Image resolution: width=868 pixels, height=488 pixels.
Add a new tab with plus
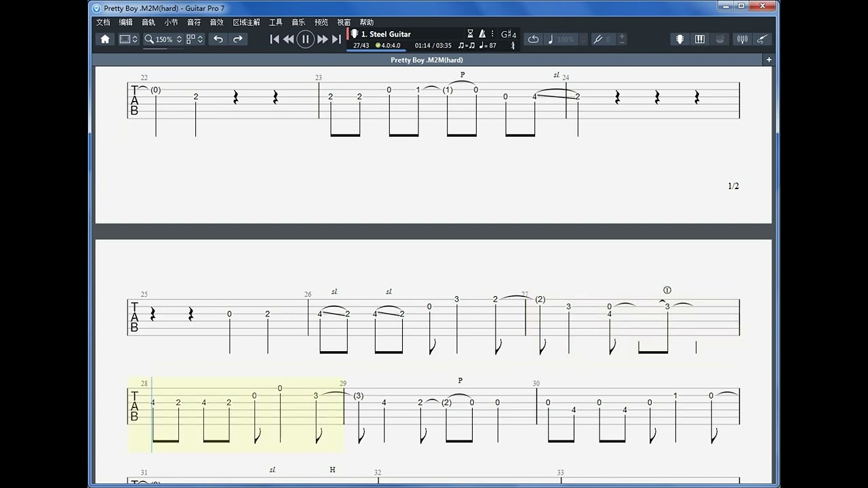coord(769,60)
